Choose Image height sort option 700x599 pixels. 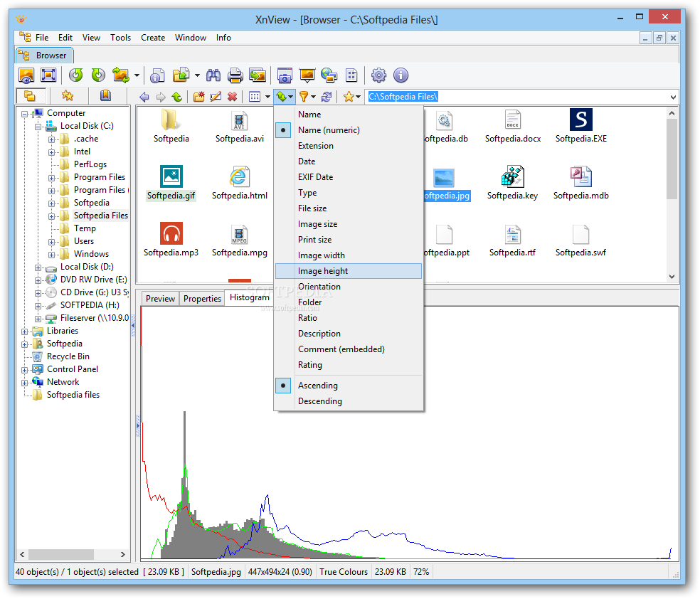(348, 271)
